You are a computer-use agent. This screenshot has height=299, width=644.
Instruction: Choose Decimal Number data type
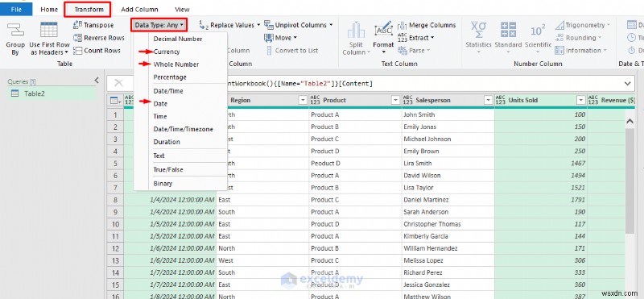(x=178, y=39)
